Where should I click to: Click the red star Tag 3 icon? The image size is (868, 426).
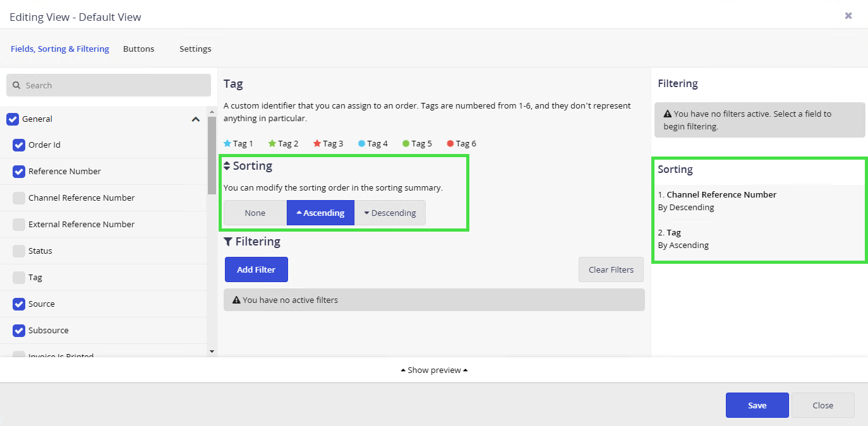pos(317,143)
